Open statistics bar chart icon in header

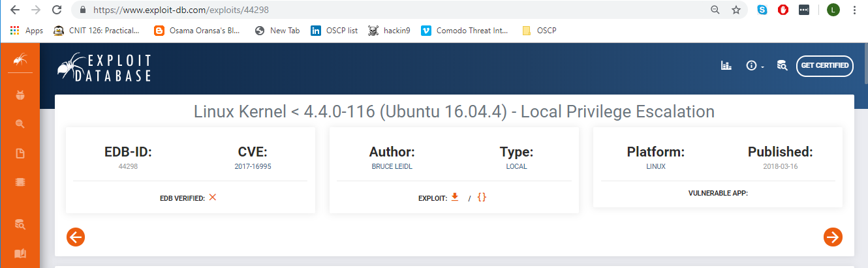click(726, 65)
